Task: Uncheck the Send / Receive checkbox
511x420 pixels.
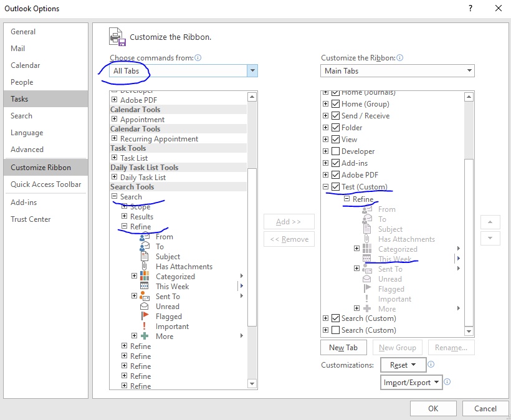Action: coord(335,116)
